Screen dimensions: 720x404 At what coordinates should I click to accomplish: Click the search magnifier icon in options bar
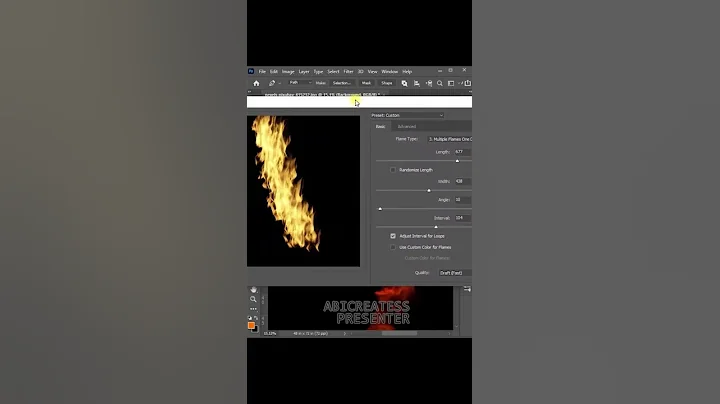(x=440, y=83)
